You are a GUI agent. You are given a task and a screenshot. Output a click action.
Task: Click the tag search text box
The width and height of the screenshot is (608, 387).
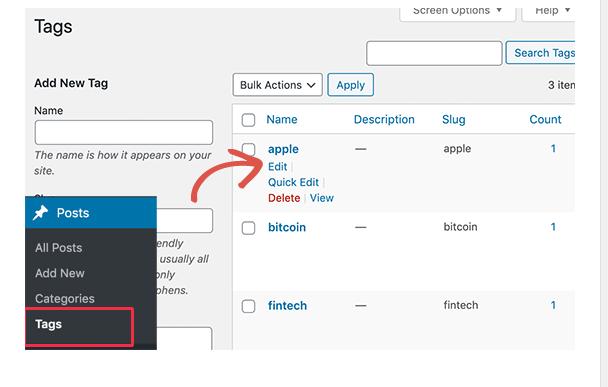click(434, 53)
